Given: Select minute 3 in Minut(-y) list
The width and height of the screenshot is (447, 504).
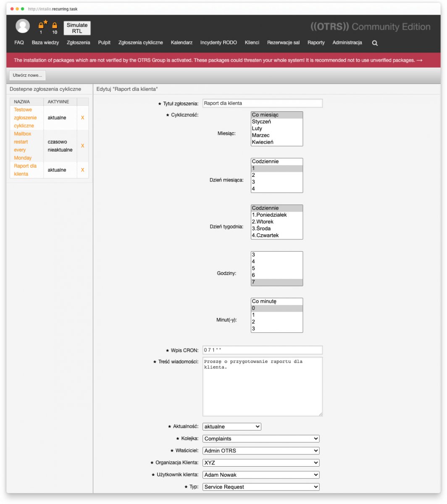Looking at the screenshot, I should [x=277, y=328].
